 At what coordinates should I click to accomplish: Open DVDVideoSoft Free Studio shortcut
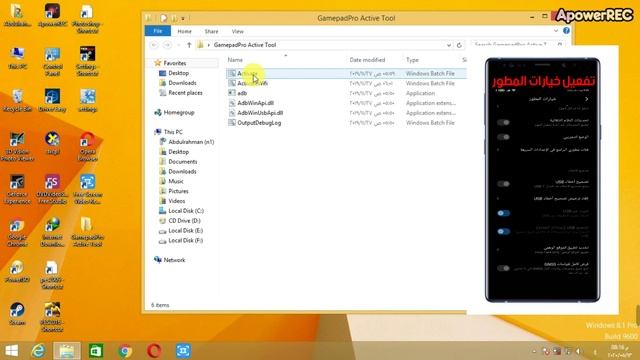pos(52,189)
